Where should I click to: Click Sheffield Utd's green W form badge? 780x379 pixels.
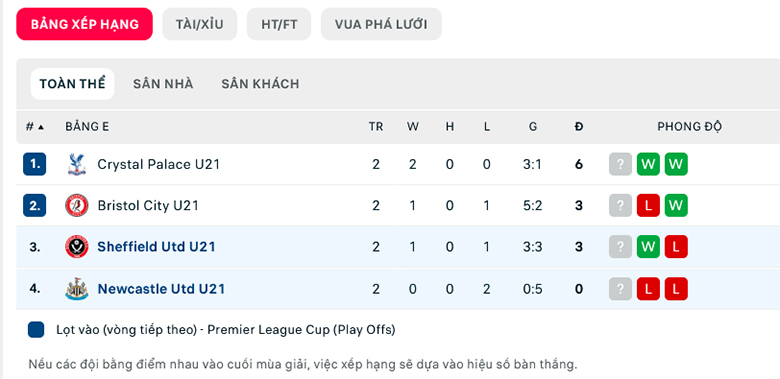pos(648,247)
